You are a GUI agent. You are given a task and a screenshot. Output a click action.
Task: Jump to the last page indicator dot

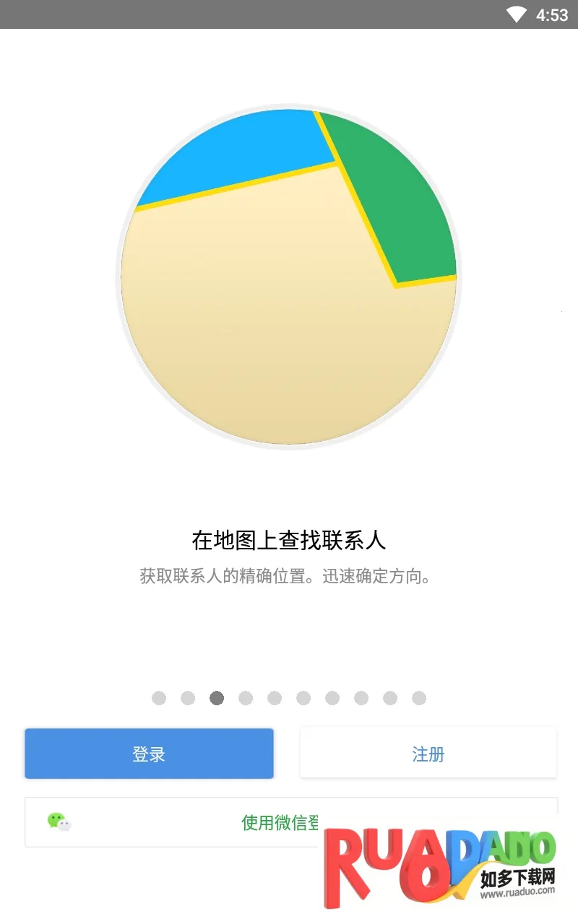[419, 698]
